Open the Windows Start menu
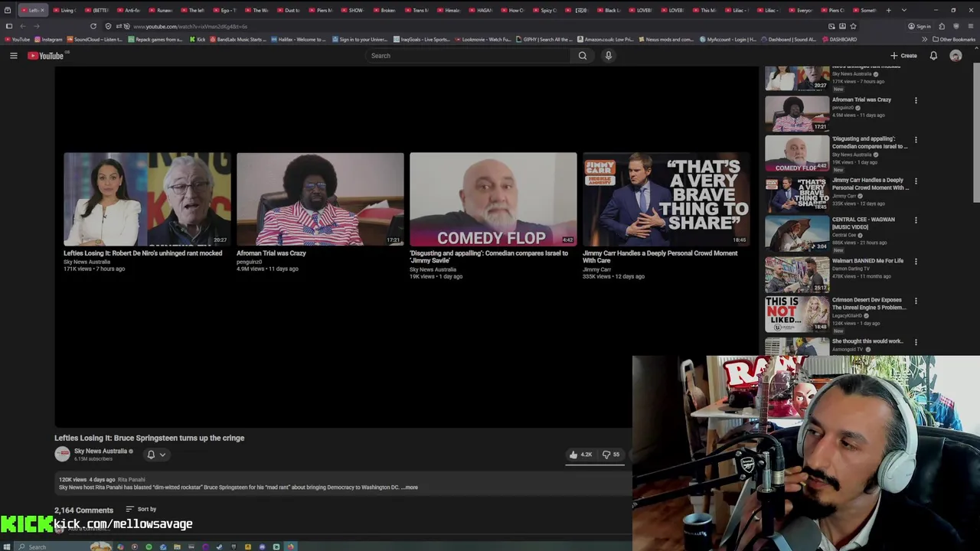 click(x=7, y=546)
